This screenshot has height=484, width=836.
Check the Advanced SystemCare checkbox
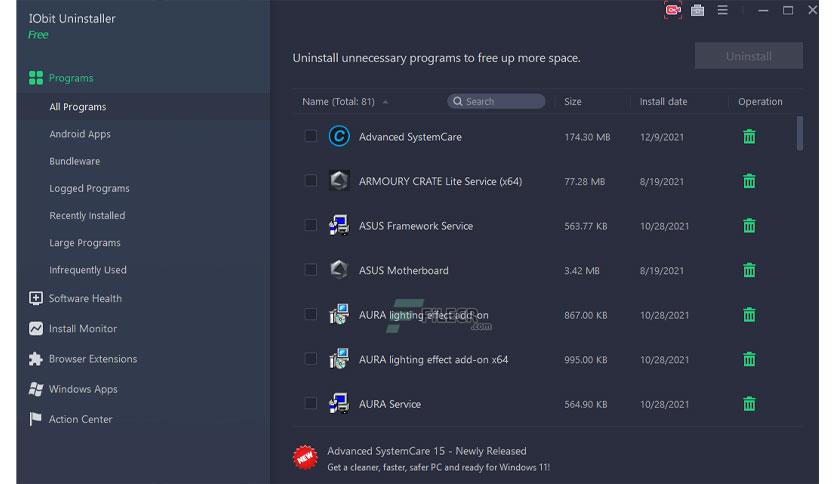click(310, 136)
